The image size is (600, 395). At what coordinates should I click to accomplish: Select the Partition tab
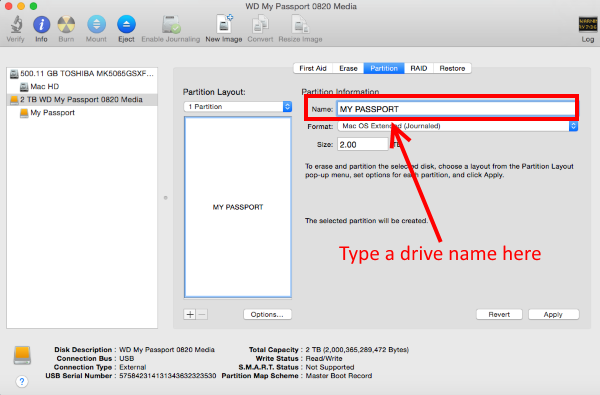384,68
